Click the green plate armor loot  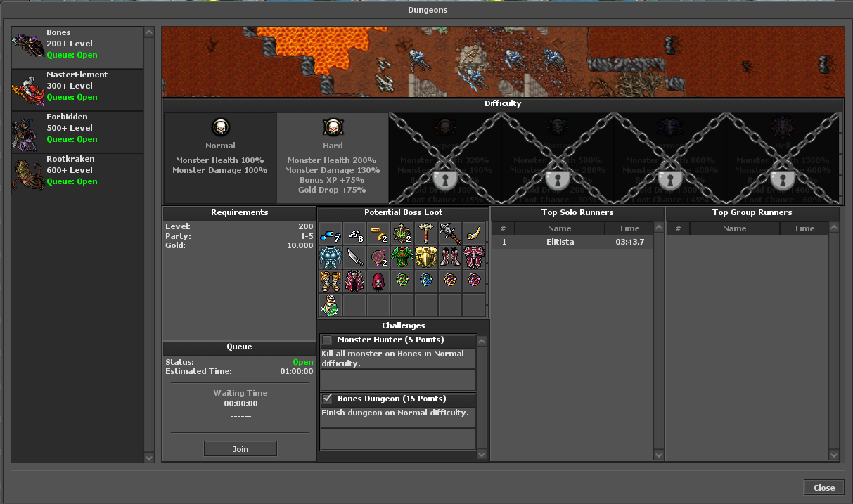[402, 257]
